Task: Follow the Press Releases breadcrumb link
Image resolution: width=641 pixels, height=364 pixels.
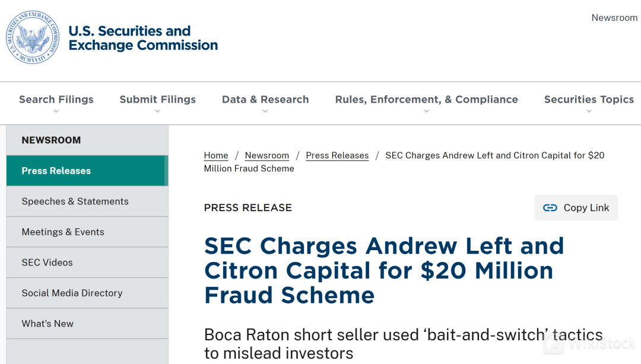Action: (337, 155)
